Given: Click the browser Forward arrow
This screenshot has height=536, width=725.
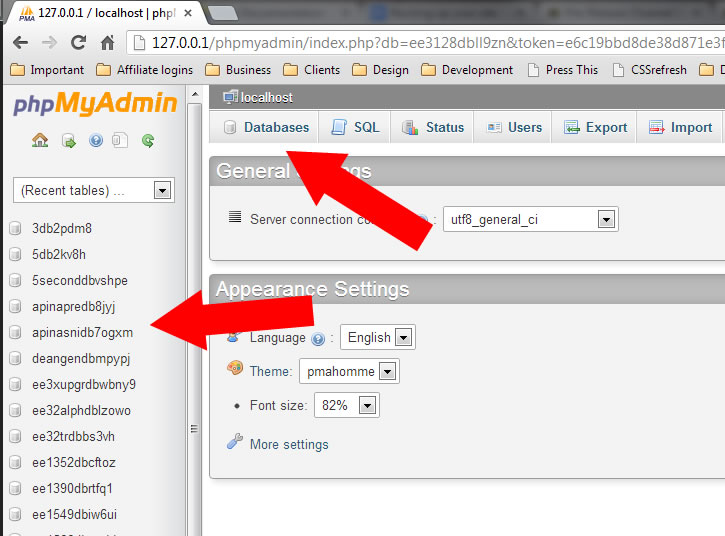Looking at the screenshot, I should click(x=49, y=43).
